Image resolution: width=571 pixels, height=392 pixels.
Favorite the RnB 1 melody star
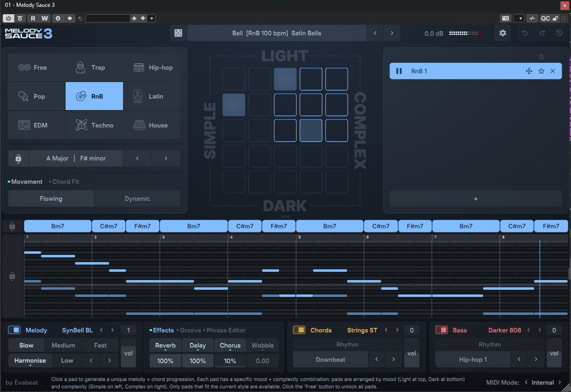point(541,71)
